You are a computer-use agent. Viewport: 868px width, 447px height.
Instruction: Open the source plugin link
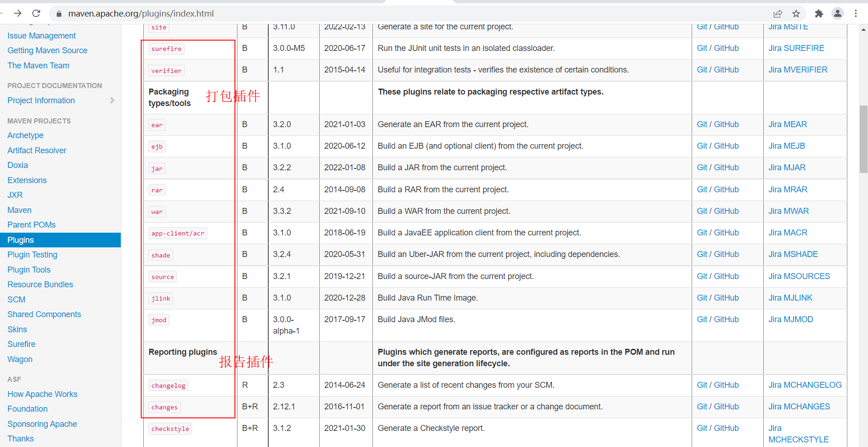(163, 277)
